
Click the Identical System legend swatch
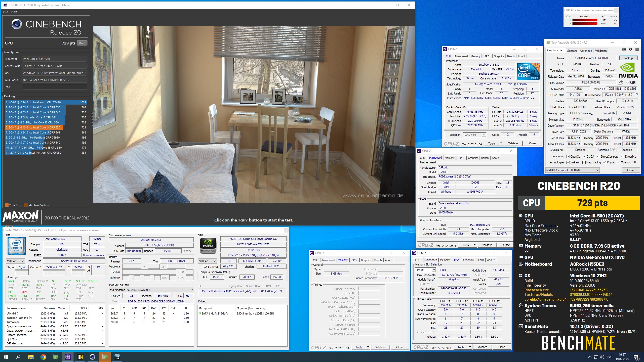click(x=26, y=205)
